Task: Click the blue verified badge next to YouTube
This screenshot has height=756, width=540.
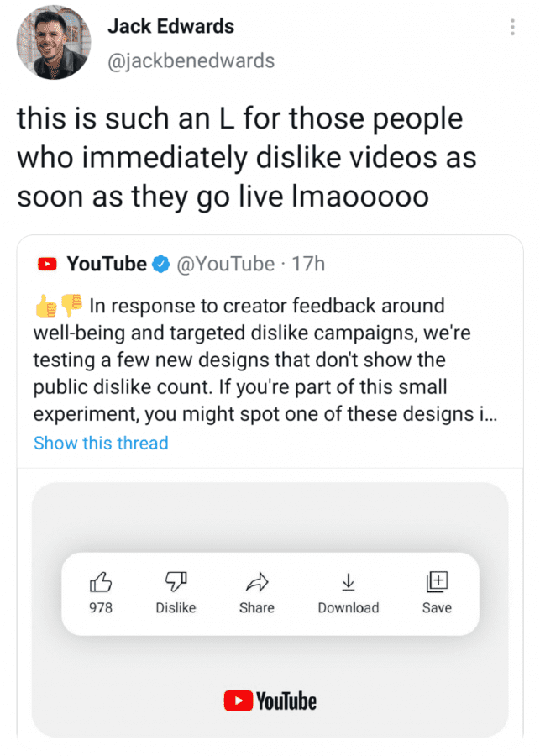Action: tap(161, 265)
